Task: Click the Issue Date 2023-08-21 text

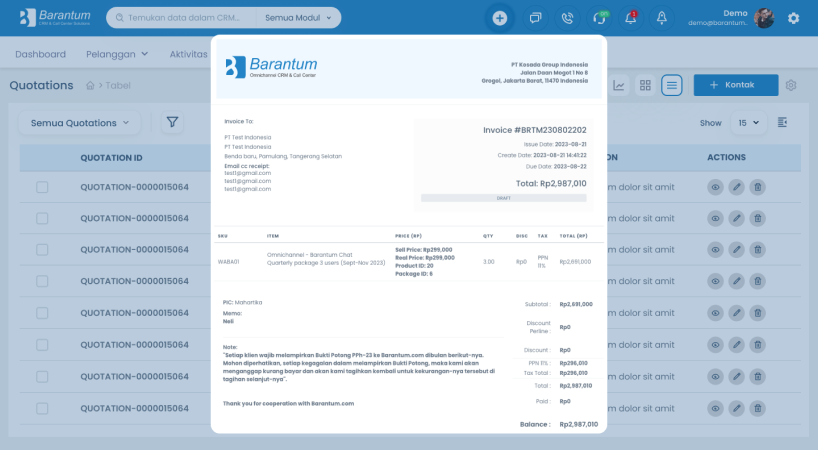Action: tap(555, 144)
